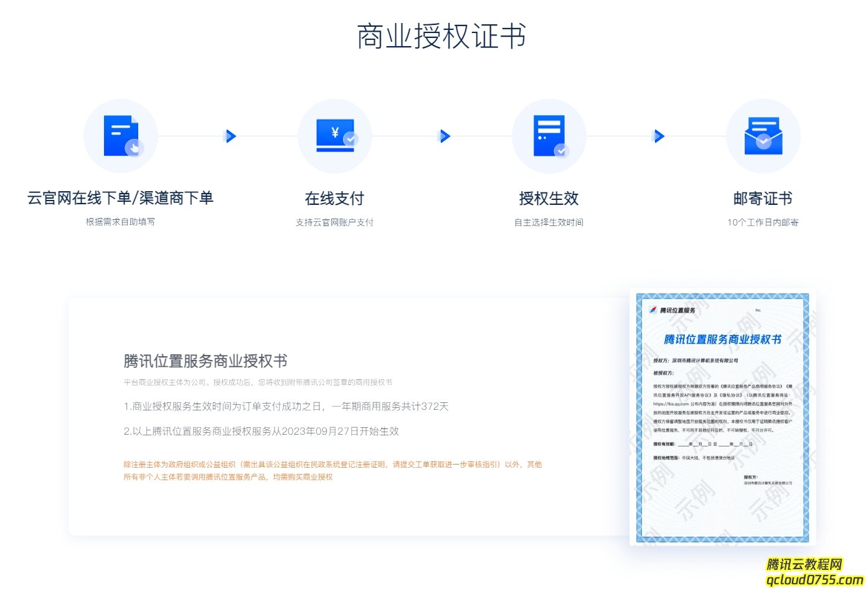Click the 自主选择生效时间 description

tap(549, 222)
